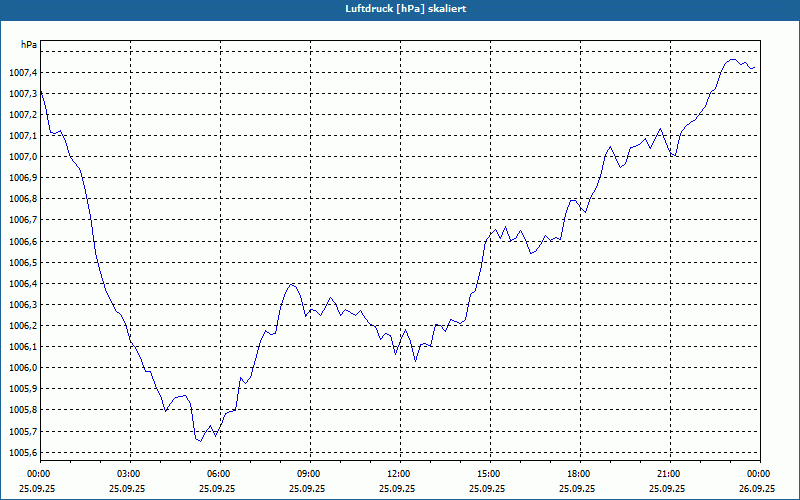The width and height of the screenshot is (800, 500).
Task: Select the 1006,3 y-axis label
Action: point(23,305)
